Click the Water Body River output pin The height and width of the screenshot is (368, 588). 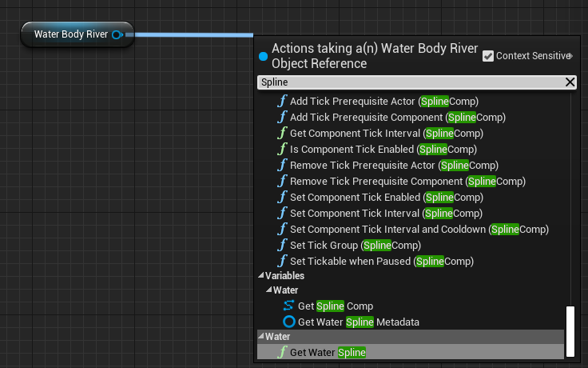pos(117,34)
